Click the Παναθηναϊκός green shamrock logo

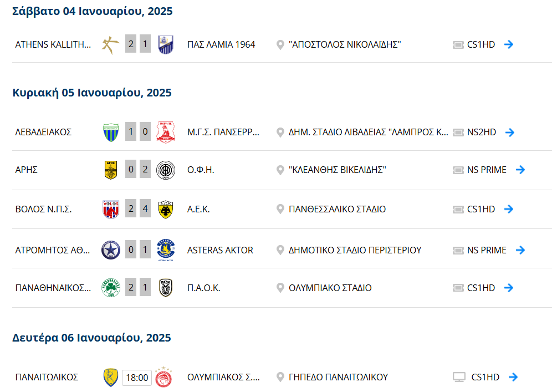point(111,288)
